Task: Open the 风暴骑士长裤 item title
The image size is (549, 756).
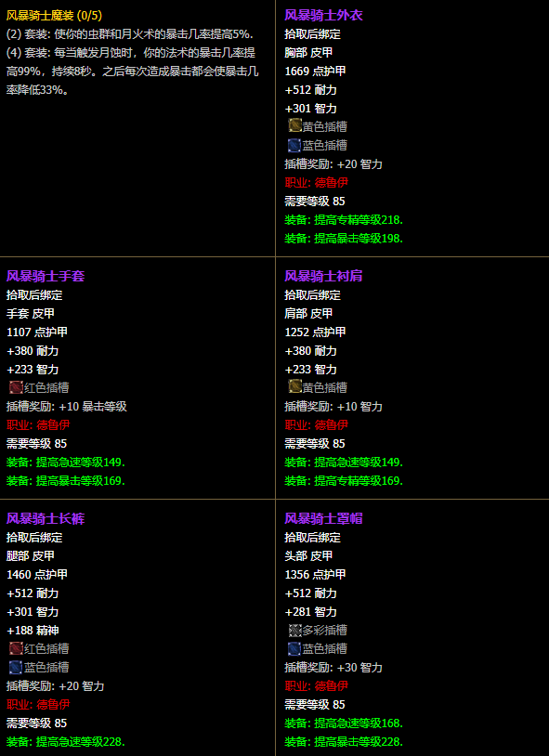Action: coord(46,518)
